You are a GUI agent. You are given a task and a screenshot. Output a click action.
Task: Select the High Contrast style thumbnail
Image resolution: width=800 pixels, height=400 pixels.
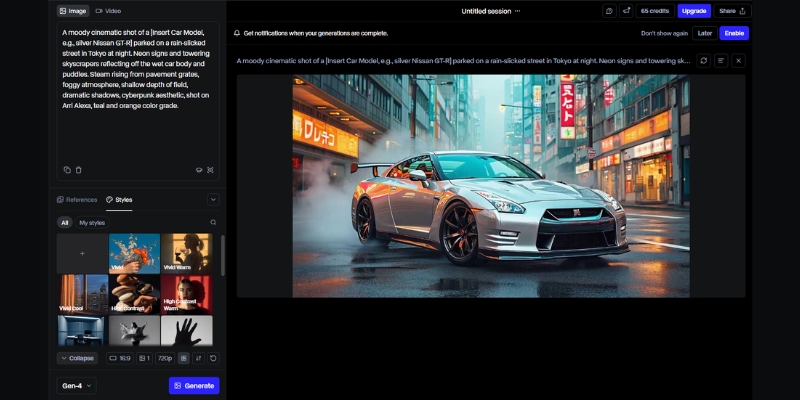tap(134, 294)
